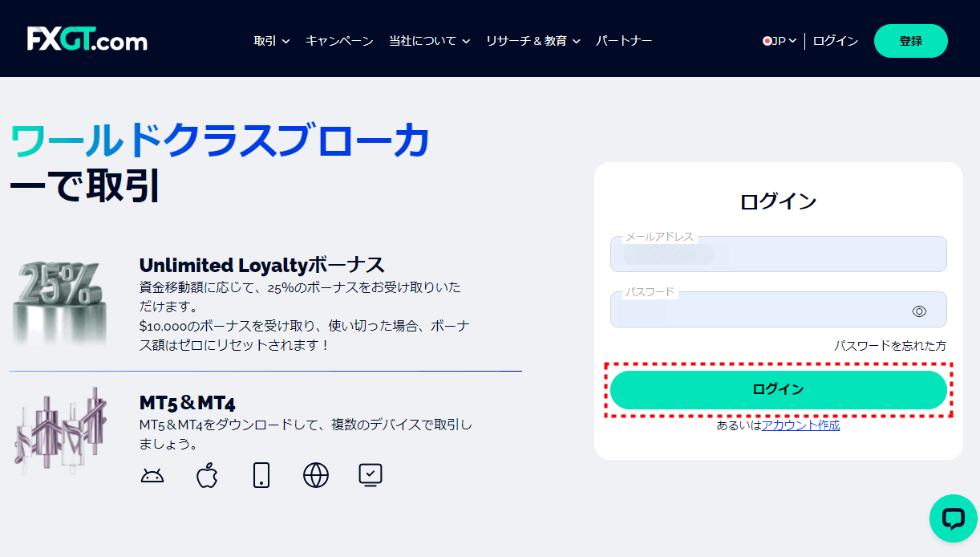Click the ログイン form title

778,201
